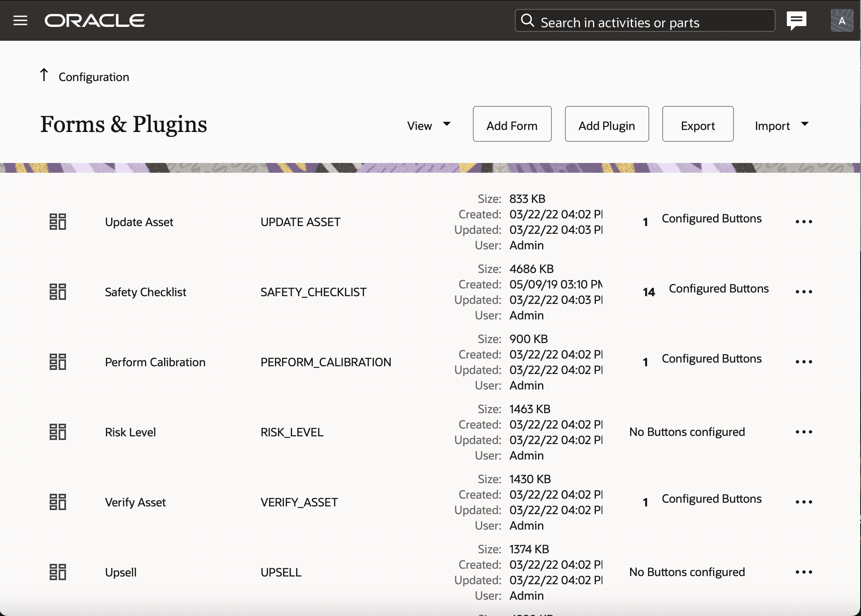Expand the Import dropdown
Screen dimensions: 861x616
781,125
